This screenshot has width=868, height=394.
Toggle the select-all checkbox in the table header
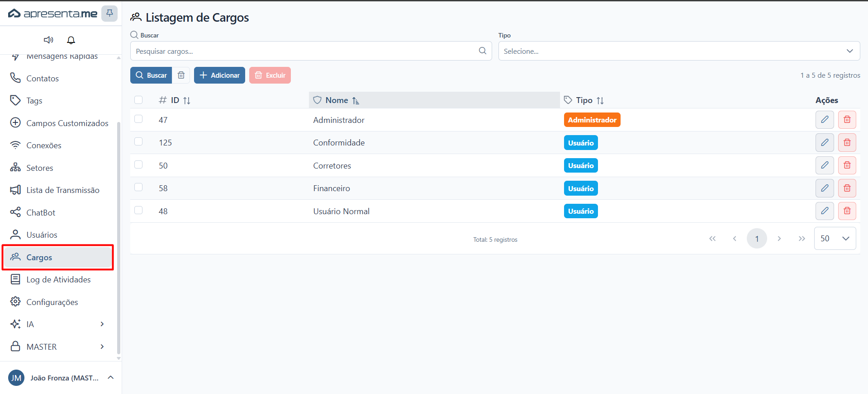point(138,100)
